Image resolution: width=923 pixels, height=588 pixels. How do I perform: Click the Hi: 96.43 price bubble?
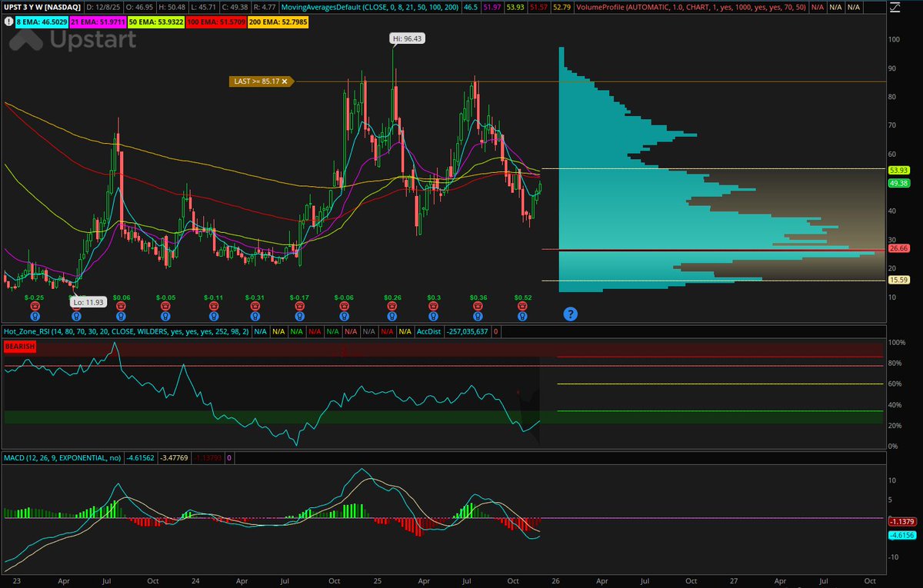[x=406, y=38]
